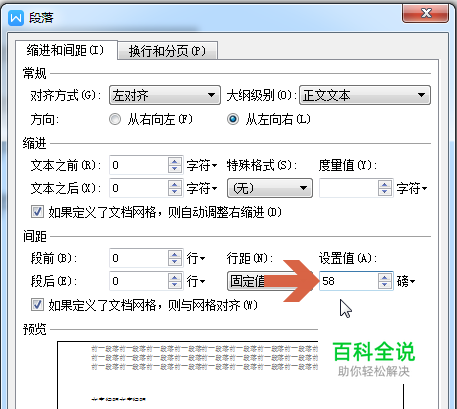Screen dimensions: 457x409
Task: Open unit dropdown 行 for 段后
Action: pos(196,282)
